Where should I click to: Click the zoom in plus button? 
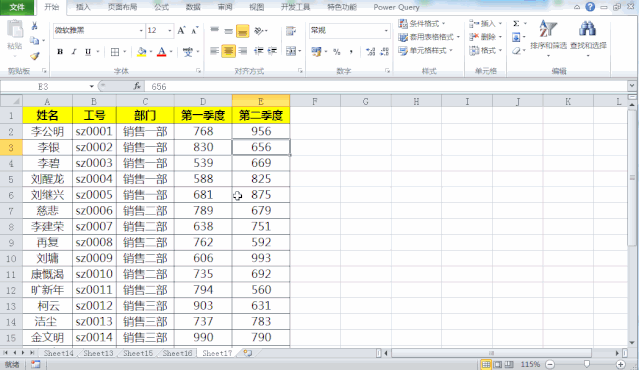tap(620, 364)
